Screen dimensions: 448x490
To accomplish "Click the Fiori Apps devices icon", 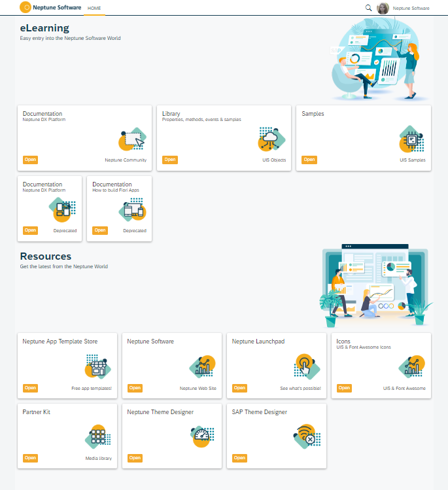I will [133, 209].
